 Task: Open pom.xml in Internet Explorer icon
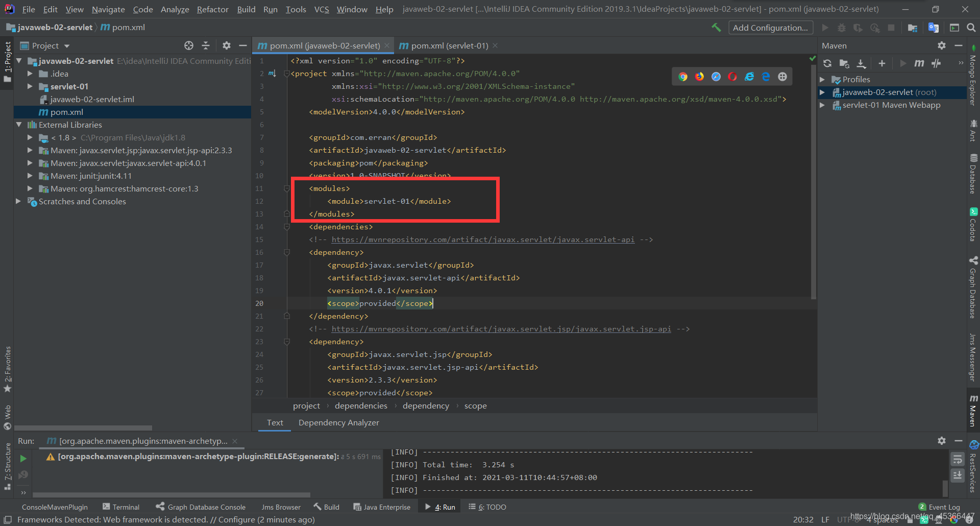tap(749, 77)
